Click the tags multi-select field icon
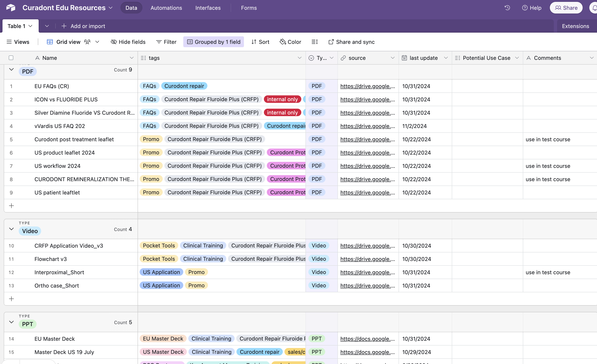The height and width of the screenshot is (364, 597). 143,58
